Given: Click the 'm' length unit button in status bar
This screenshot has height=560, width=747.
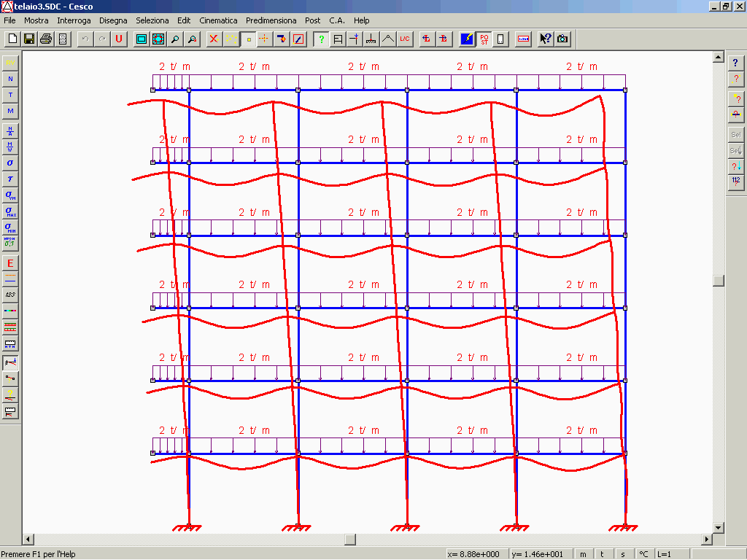Looking at the screenshot, I should [x=583, y=554].
